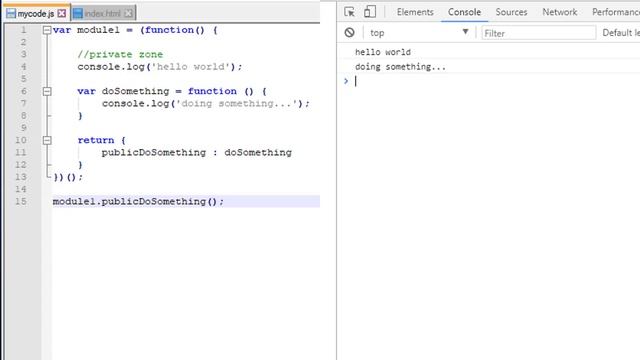Click the mycode.js file save icon
The width and height of the screenshot is (640, 360).
(x=11, y=13)
